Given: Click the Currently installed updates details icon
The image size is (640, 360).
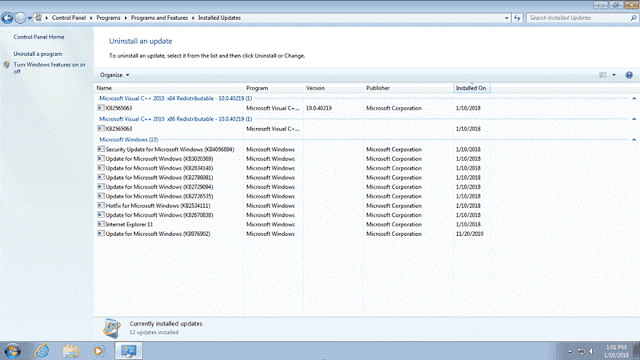Looking at the screenshot, I should click(x=112, y=328).
